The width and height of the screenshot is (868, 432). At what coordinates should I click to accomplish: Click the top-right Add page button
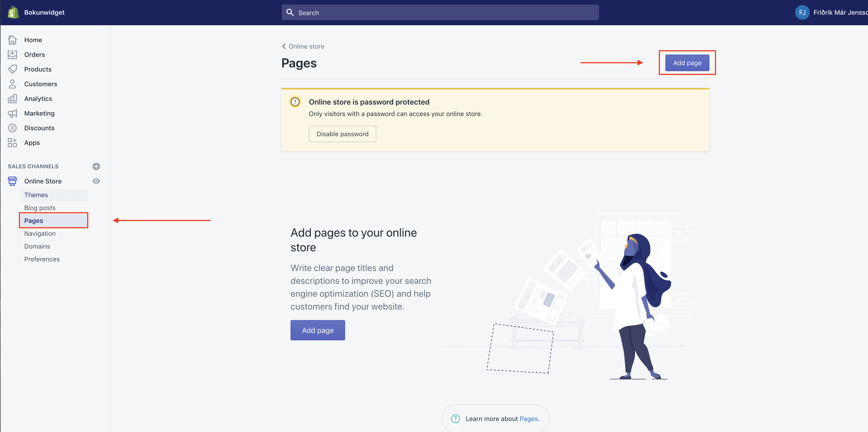tap(687, 63)
